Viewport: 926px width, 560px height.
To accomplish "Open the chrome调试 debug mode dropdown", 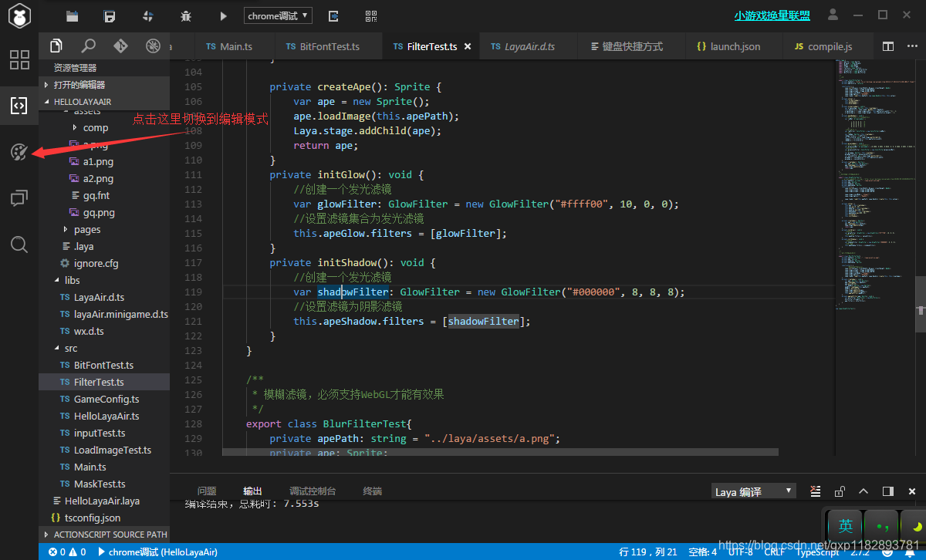I will (278, 15).
